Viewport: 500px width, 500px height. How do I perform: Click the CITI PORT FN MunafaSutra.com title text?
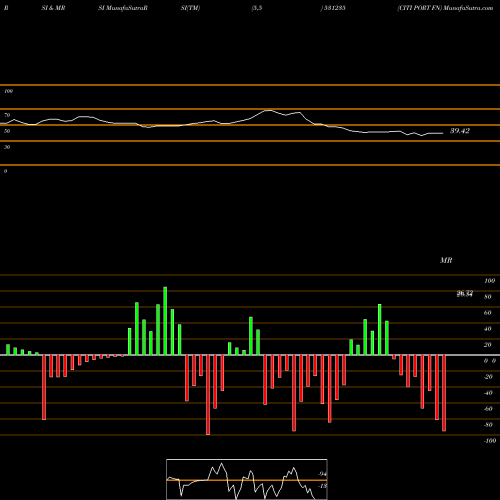point(445,8)
